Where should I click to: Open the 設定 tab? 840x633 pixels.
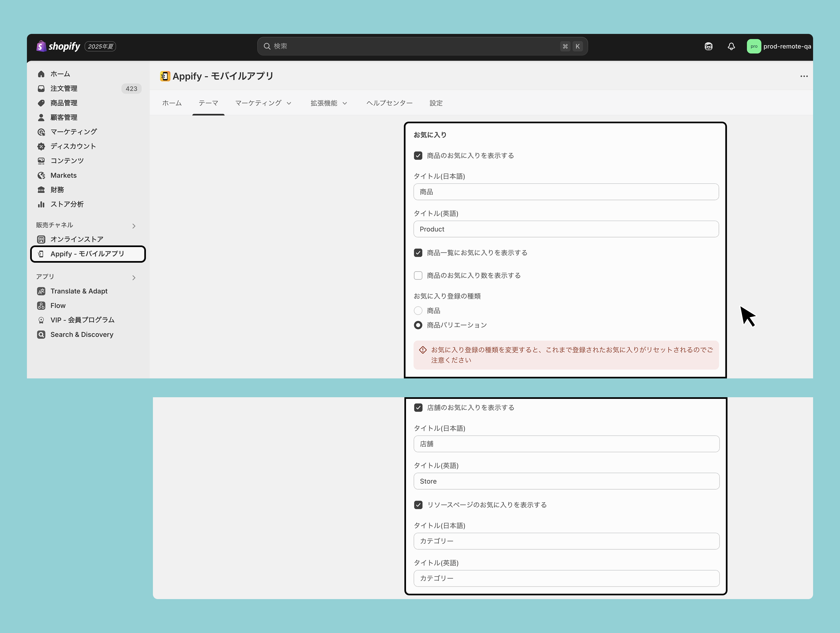tap(436, 103)
